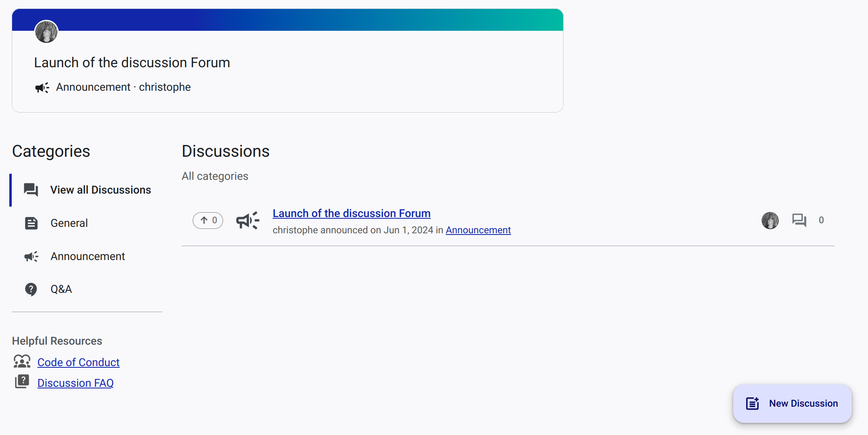Click 'Announcement · christophe' text in featured card
The height and width of the screenshot is (435, 868).
(123, 87)
